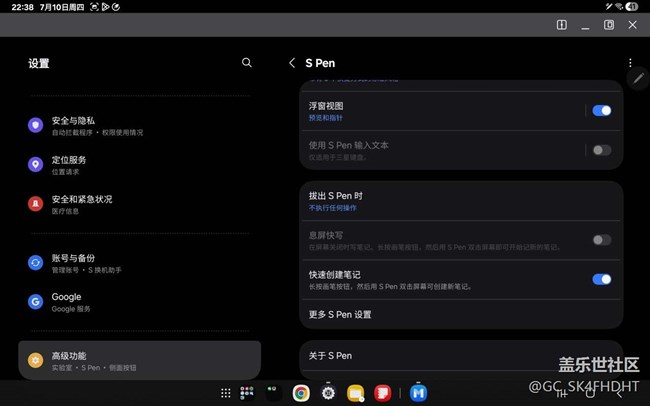The height and width of the screenshot is (406, 650).
Task: Open the settings search icon
Action: click(x=247, y=63)
